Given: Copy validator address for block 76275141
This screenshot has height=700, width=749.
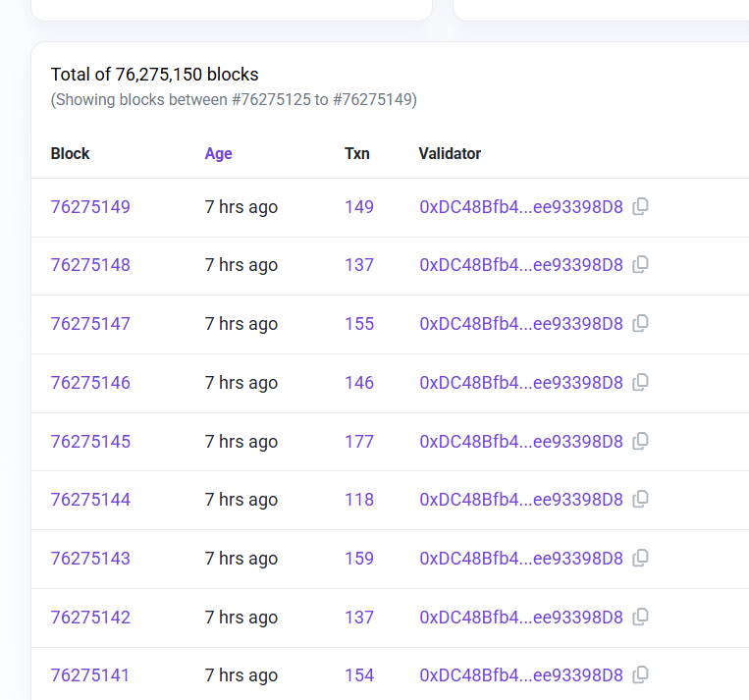Looking at the screenshot, I should pos(640,674).
